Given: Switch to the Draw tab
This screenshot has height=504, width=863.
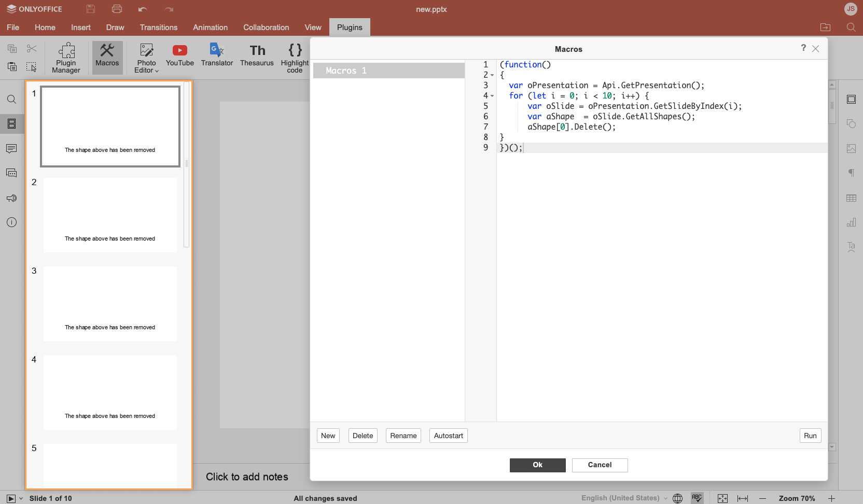Looking at the screenshot, I should tap(115, 27).
